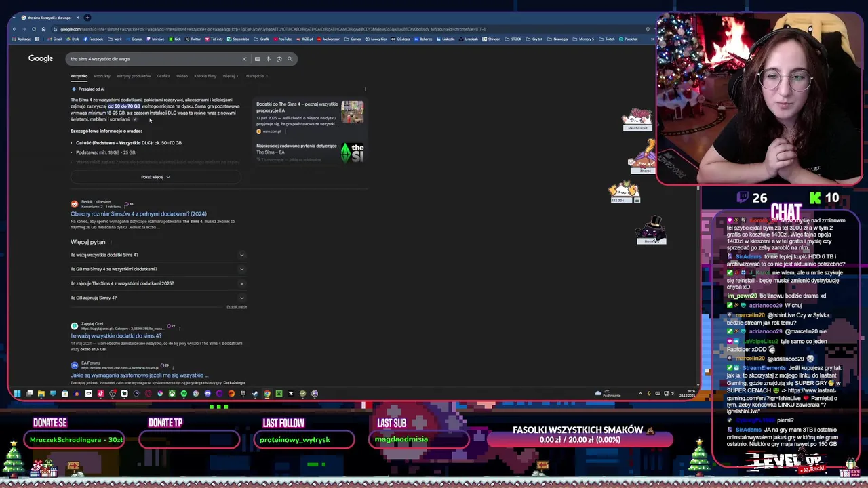Open Steam from the taskbar
The image size is (868, 488).
click(x=254, y=393)
